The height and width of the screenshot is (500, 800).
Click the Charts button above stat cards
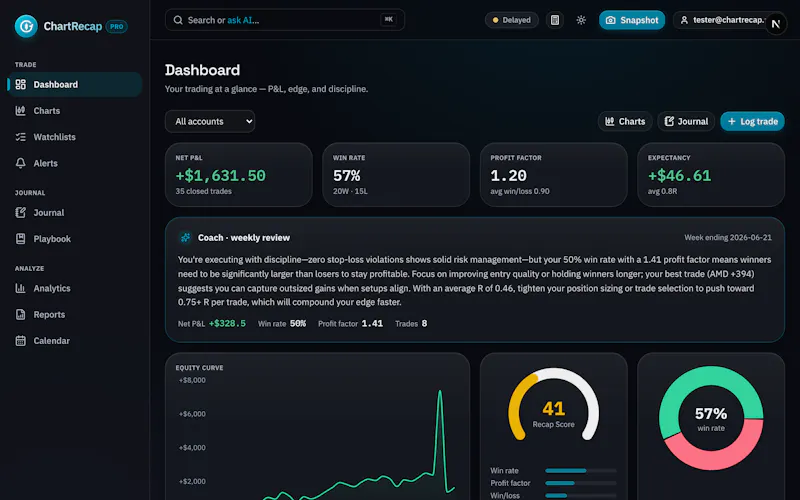pos(625,121)
